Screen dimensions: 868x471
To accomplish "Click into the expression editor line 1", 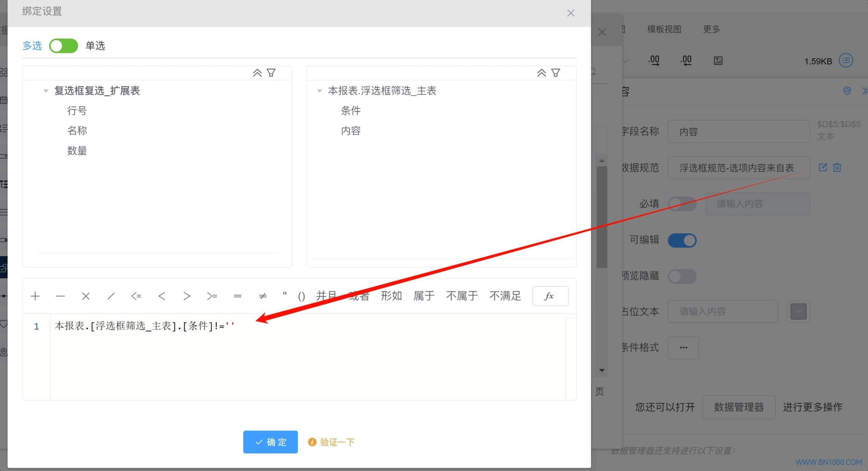I will point(308,326).
